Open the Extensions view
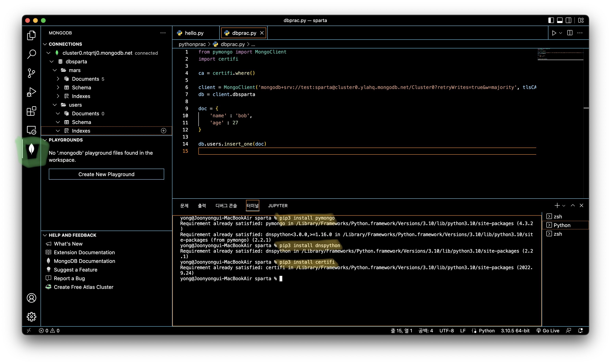The image size is (611, 364). click(x=31, y=111)
